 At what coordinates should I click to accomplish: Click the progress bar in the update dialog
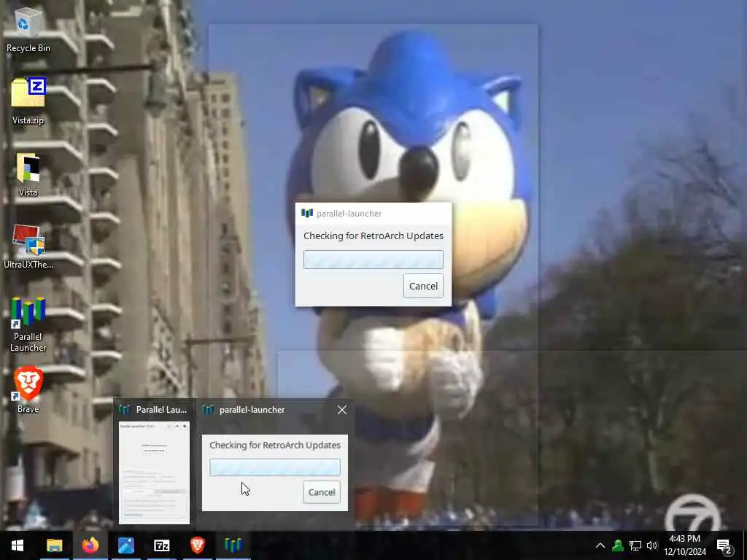point(373,260)
